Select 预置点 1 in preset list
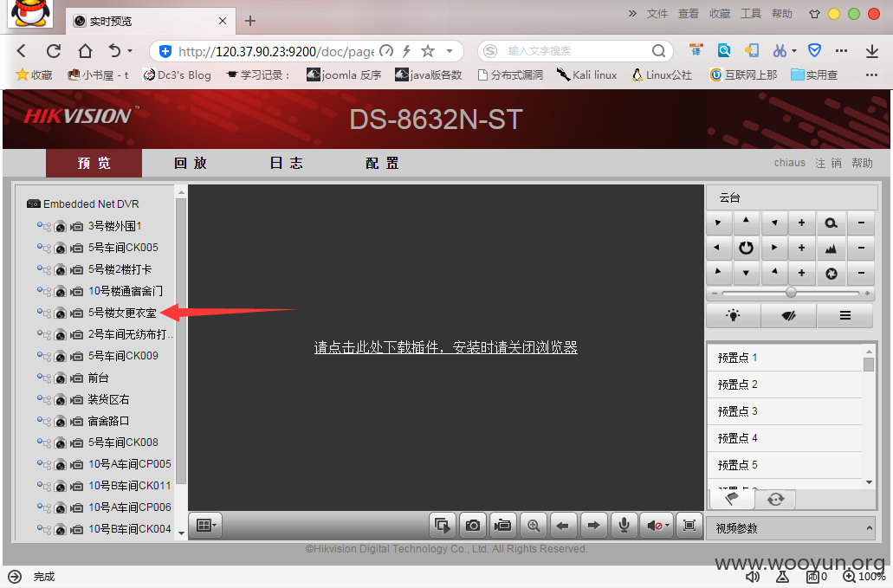This screenshot has height=588, width=893. (785, 358)
